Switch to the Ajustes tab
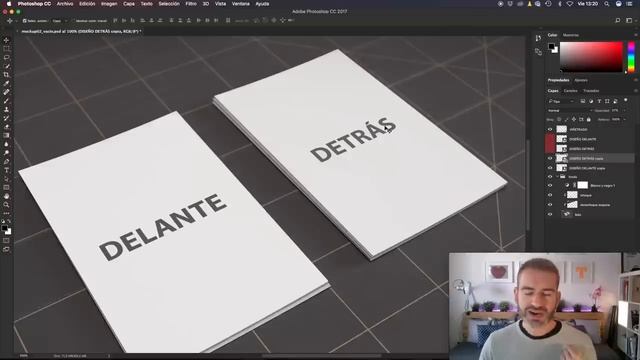Screen dimensions: 640x360 pos(581,80)
